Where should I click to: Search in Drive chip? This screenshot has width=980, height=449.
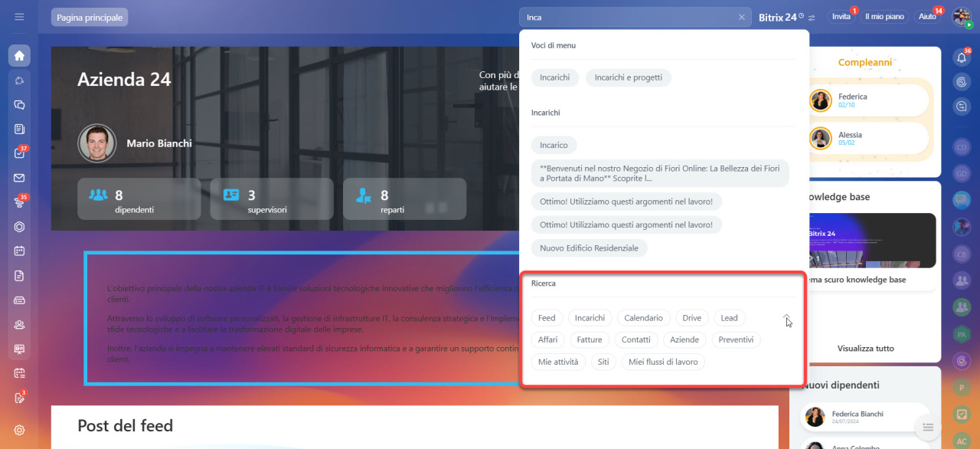(x=692, y=318)
